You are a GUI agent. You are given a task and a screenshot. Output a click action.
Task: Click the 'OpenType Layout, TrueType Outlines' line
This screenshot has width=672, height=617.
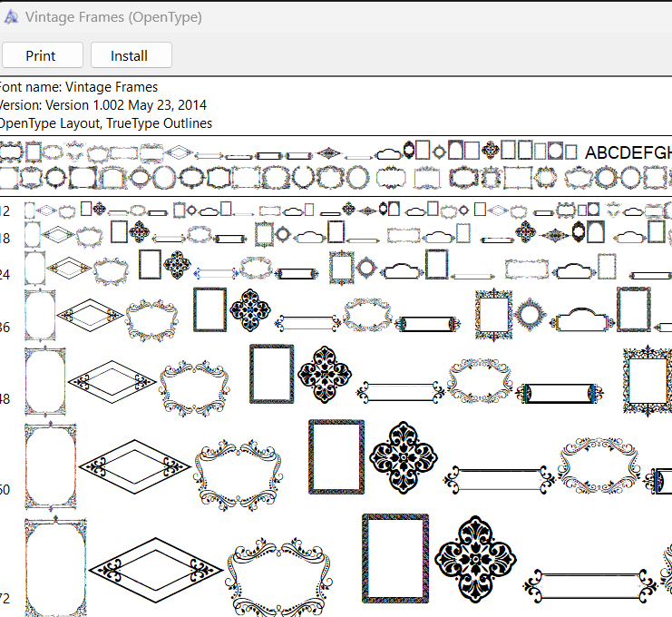[x=105, y=123]
